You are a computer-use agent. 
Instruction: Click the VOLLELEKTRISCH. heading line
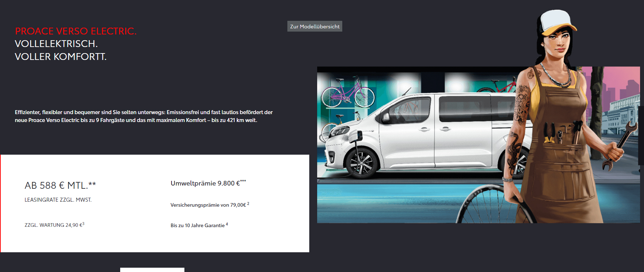pos(56,44)
